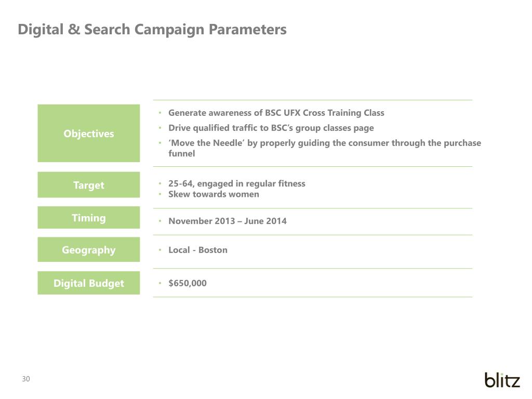Select the $650,000 budget text
Screen dimensions: 532x399
[187, 283]
